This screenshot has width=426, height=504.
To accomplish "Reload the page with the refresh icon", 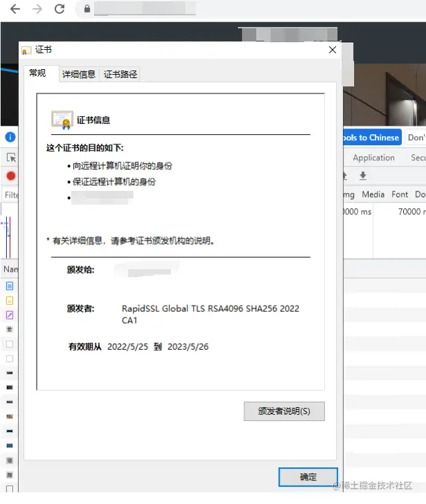I will tap(59, 9).
